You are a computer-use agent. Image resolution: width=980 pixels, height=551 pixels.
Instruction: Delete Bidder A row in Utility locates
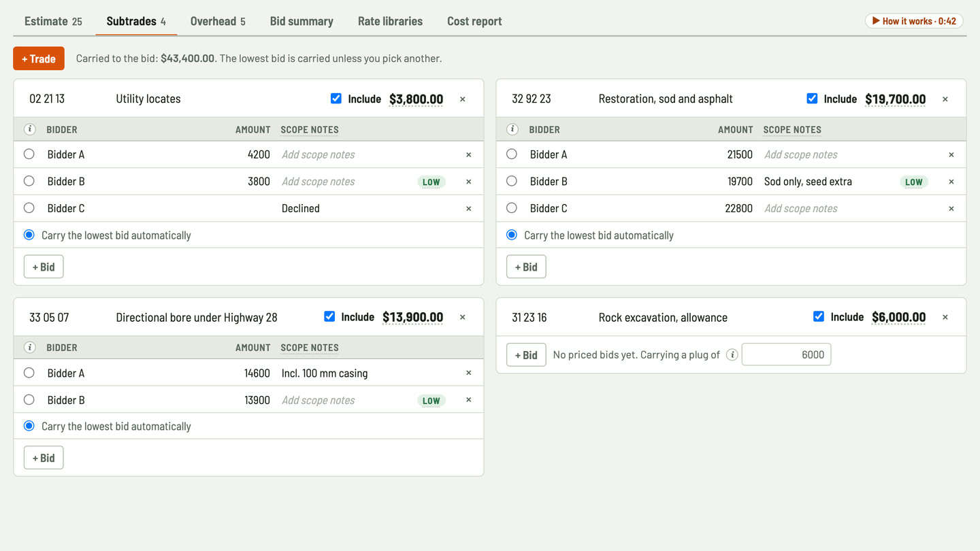[468, 154]
